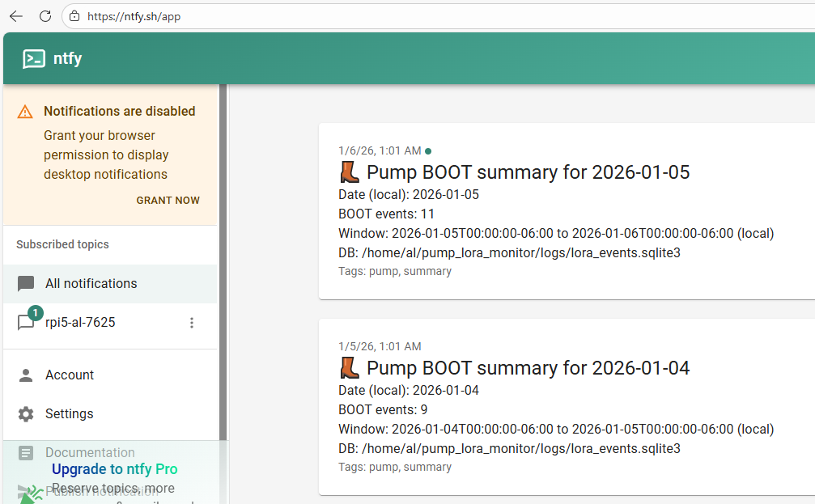Viewport: 815px width, 504px height.
Task: Click the rpi5-al-7625 topic name
Action: pos(80,323)
